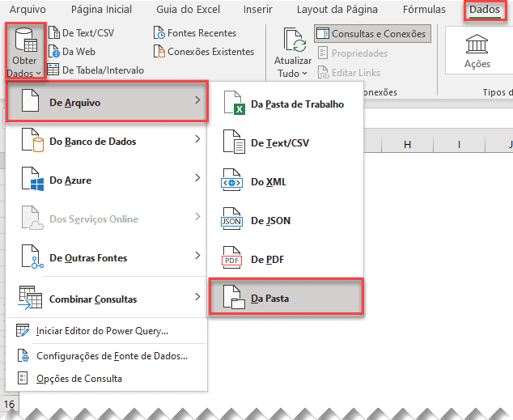Select the Dados ribbon tab
The height and width of the screenshot is (420, 513).
pos(485,10)
